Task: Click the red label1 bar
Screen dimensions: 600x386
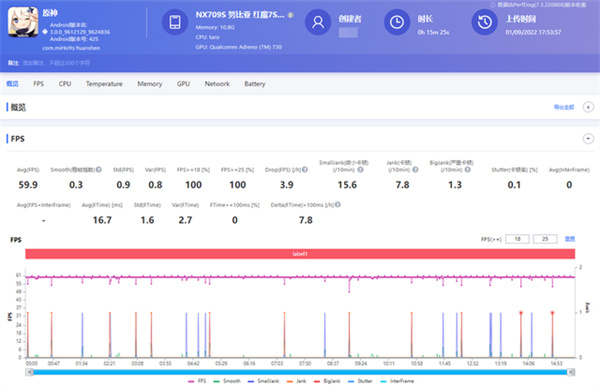Action: [300, 254]
